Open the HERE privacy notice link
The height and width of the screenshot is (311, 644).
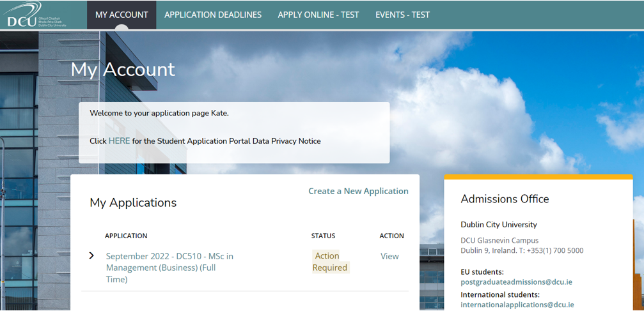coord(119,140)
